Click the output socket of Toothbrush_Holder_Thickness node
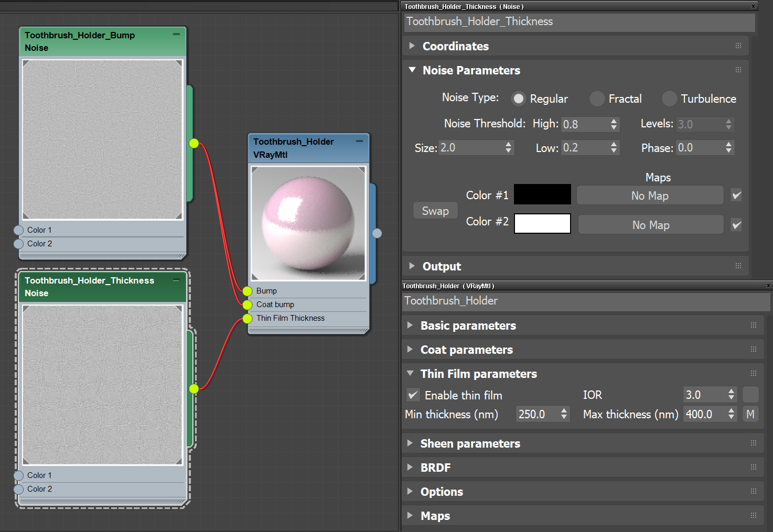Image resolution: width=773 pixels, height=532 pixels. 194,389
